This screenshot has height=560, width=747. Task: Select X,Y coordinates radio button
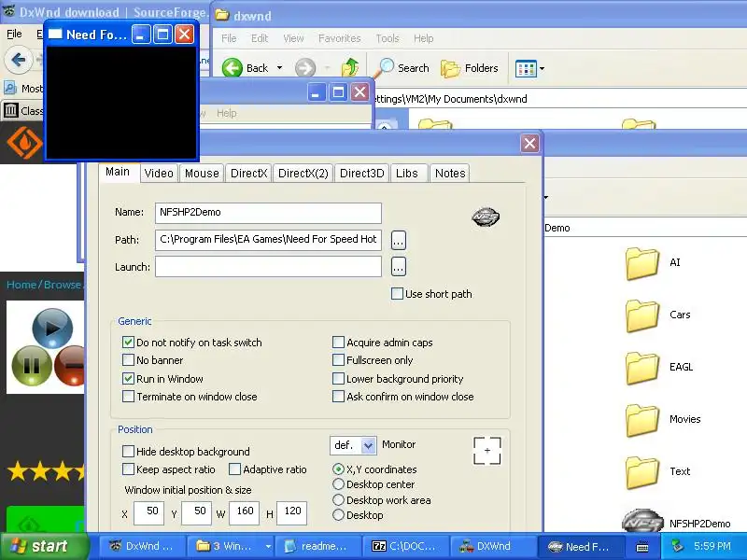(338, 469)
